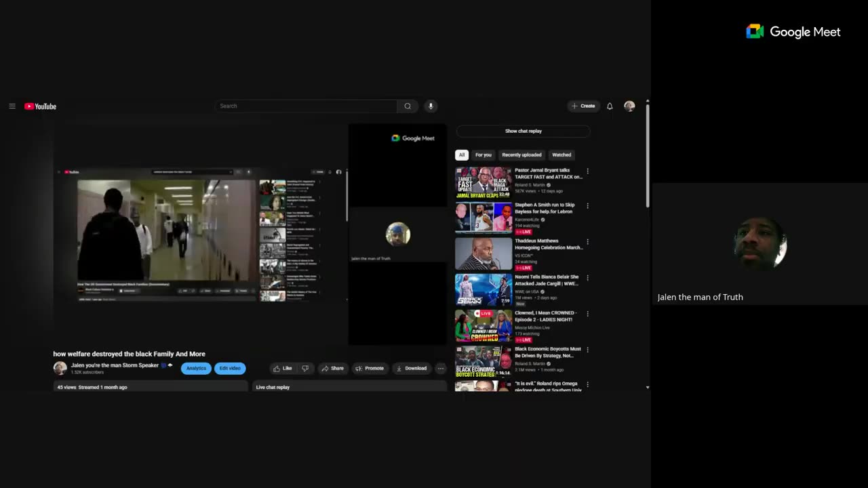The width and height of the screenshot is (868, 488).
Task: Open the notifications bell
Action: point(610,106)
